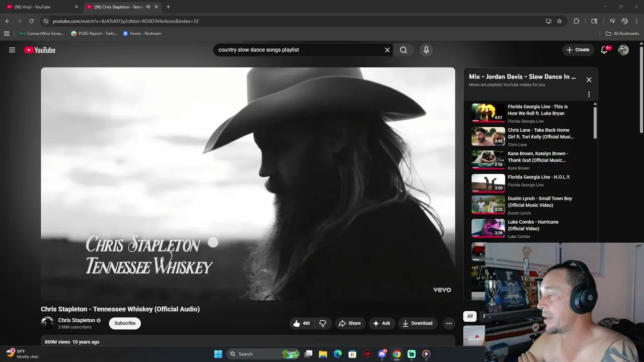The height and width of the screenshot is (362, 644).
Task: Clear the search box text
Action: (387, 50)
